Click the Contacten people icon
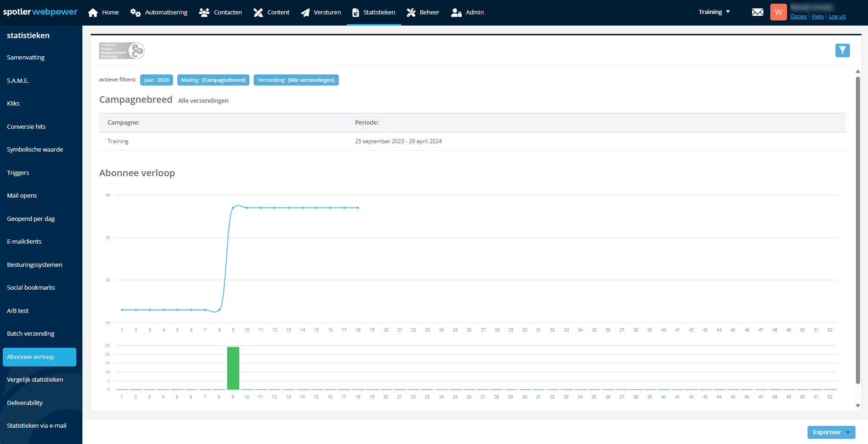Image resolution: width=868 pixels, height=444 pixels. 204,13
